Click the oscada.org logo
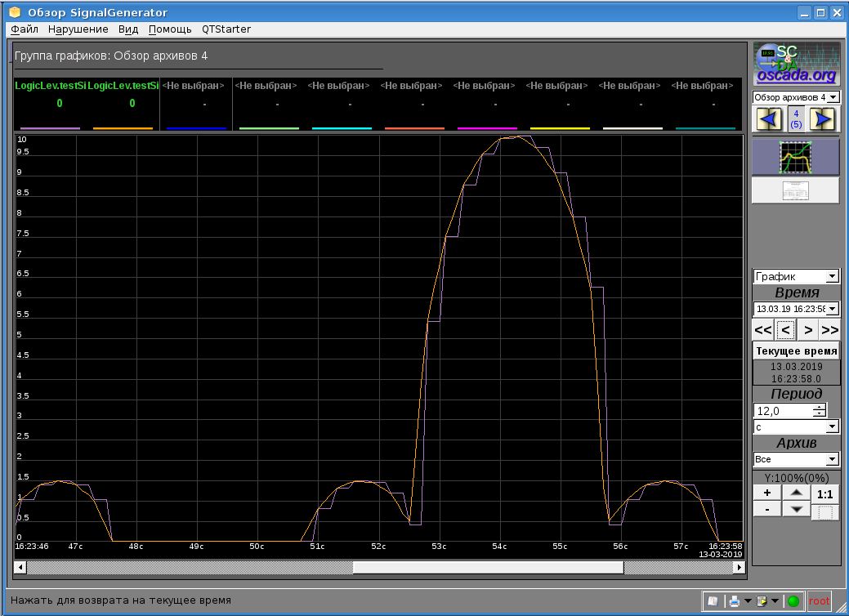The width and height of the screenshot is (849, 616). tap(795, 64)
